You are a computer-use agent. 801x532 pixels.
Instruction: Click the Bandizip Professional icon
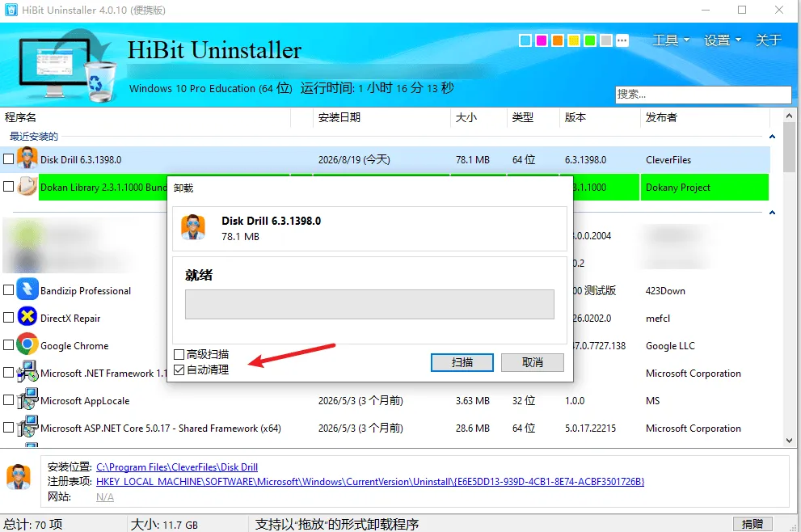[27, 289]
